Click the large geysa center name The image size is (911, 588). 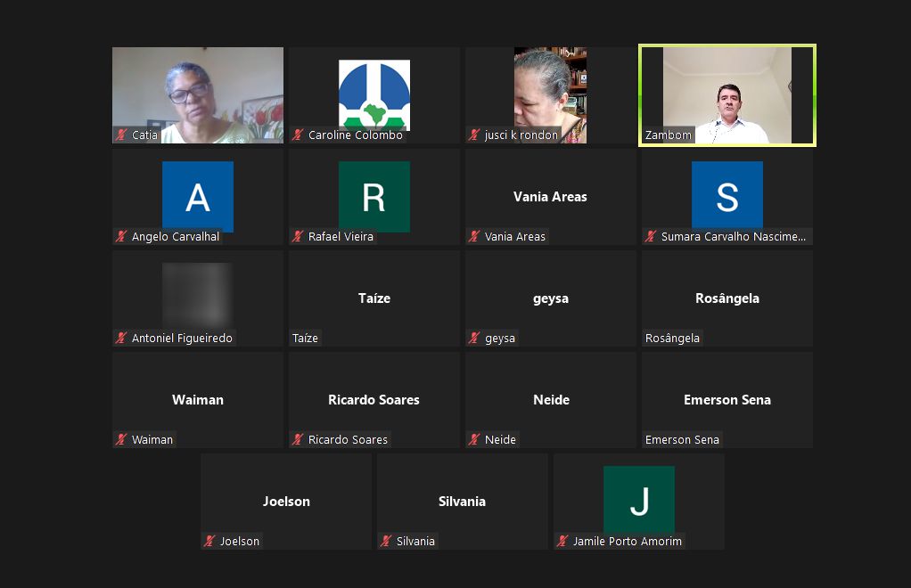click(551, 299)
